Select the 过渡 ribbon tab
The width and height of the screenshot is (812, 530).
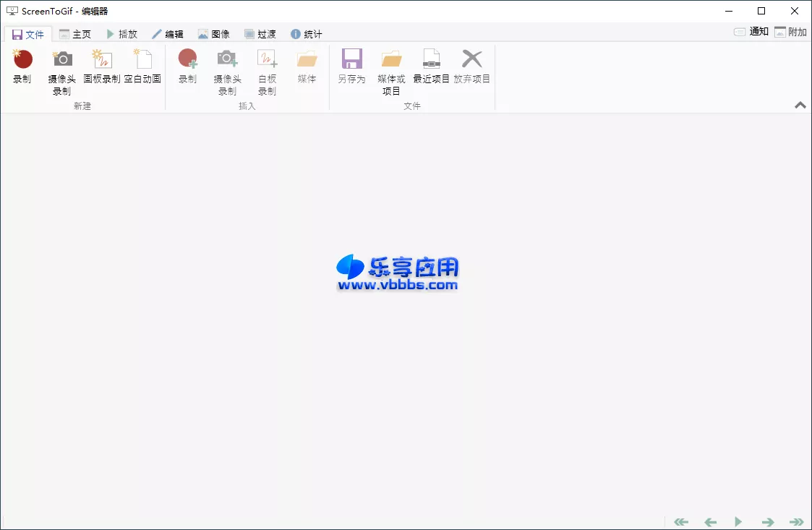[x=260, y=33]
